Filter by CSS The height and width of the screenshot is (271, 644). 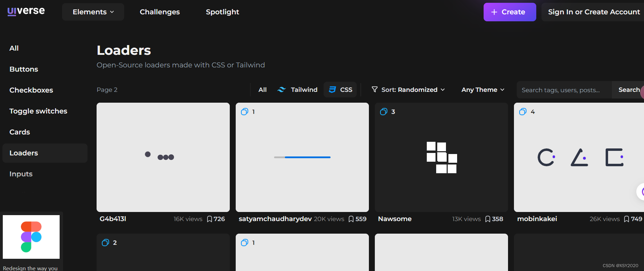point(340,90)
